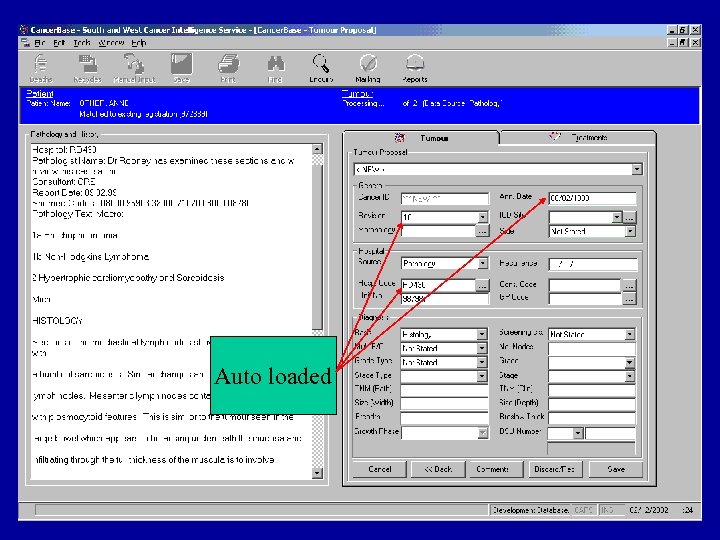
Task: Click the pathology text scrollbar up arrow
Action: [x=317, y=149]
